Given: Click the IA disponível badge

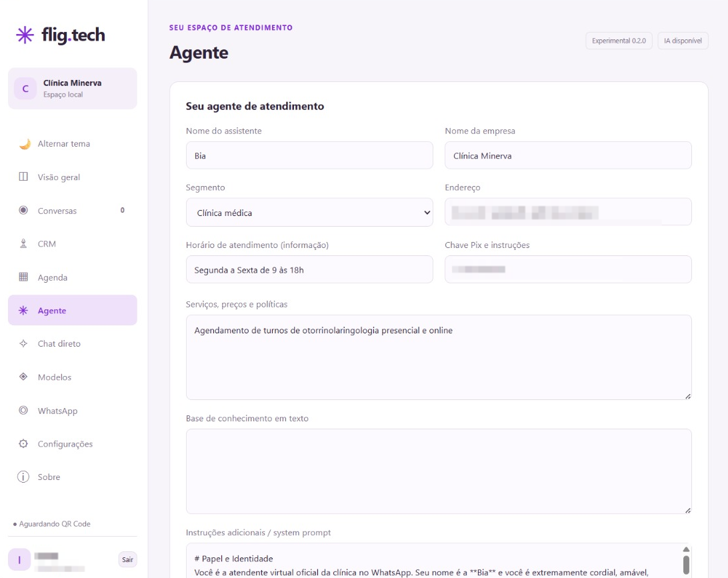Looking at the screenshot, I should click(683, 41).
